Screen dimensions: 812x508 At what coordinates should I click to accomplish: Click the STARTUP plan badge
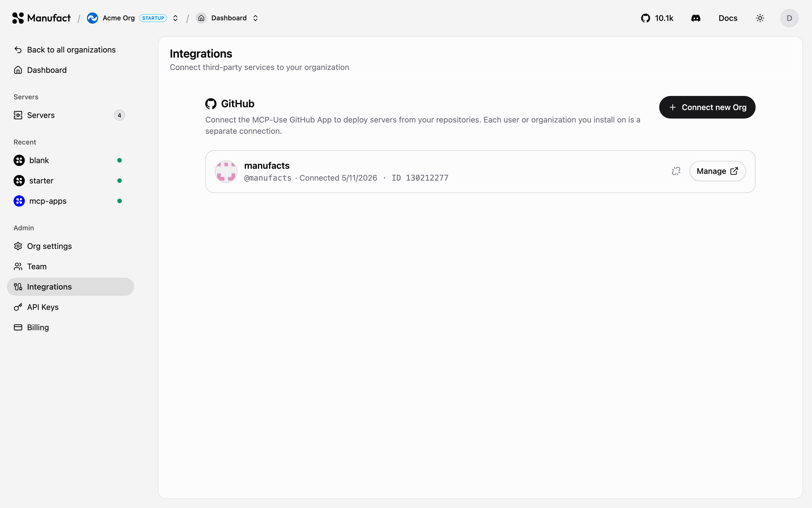pyautogui.click(x=153, y=18)
